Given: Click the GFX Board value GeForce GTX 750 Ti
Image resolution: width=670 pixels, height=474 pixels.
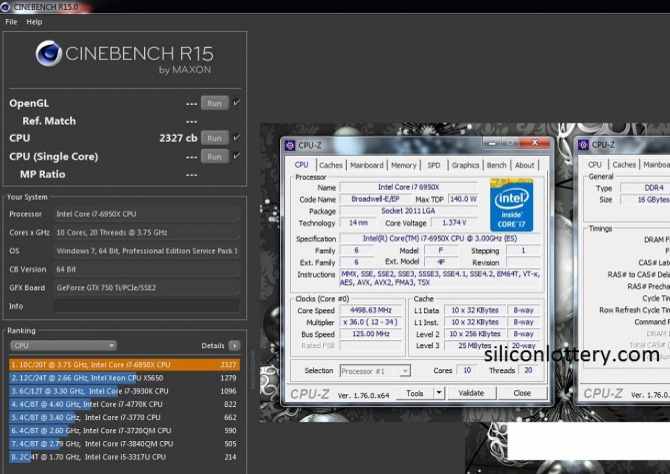Looking at the screenshot, I should 147,288.
